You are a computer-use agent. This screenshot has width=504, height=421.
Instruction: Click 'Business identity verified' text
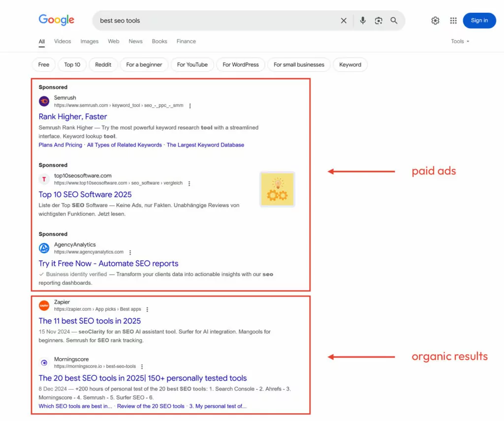click(76, 274)
